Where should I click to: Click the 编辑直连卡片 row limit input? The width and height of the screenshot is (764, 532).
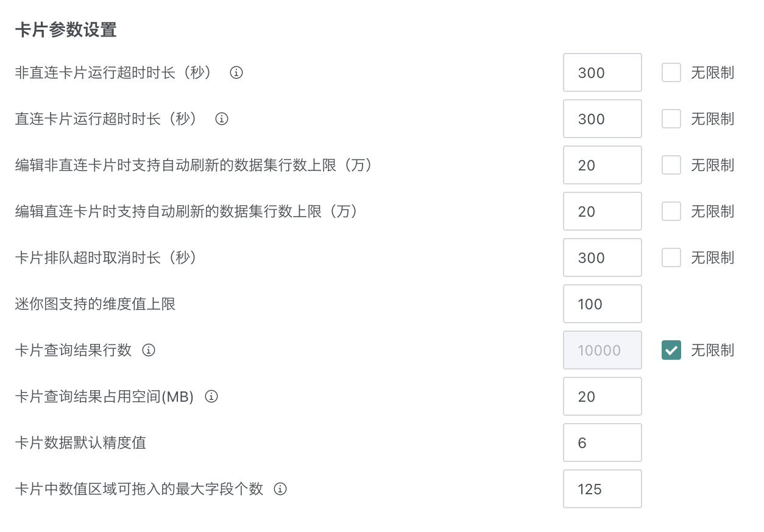602,212
